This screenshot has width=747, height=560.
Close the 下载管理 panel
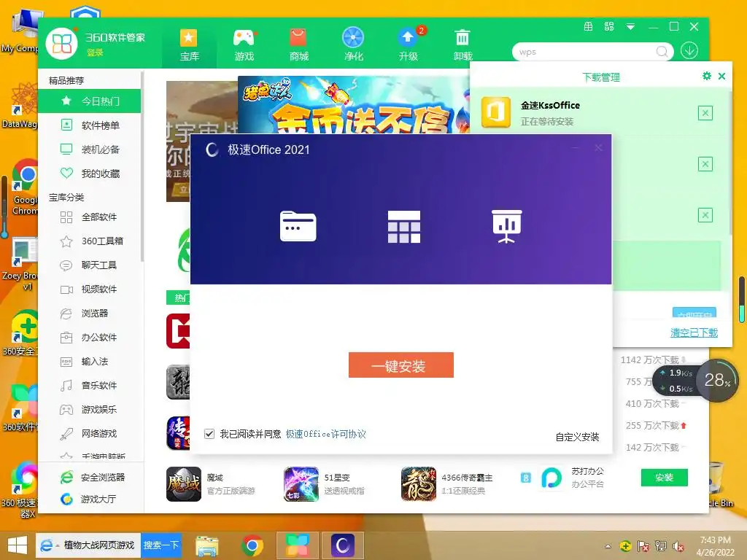(x=721, y=76)
